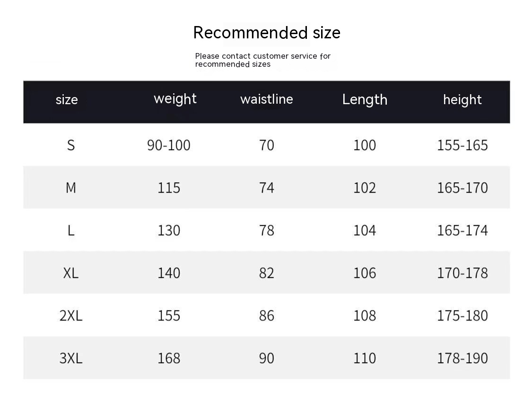Click the 90-100 weight cell
The width and height of the screenshot is (532, 401).
click(169, 145)
